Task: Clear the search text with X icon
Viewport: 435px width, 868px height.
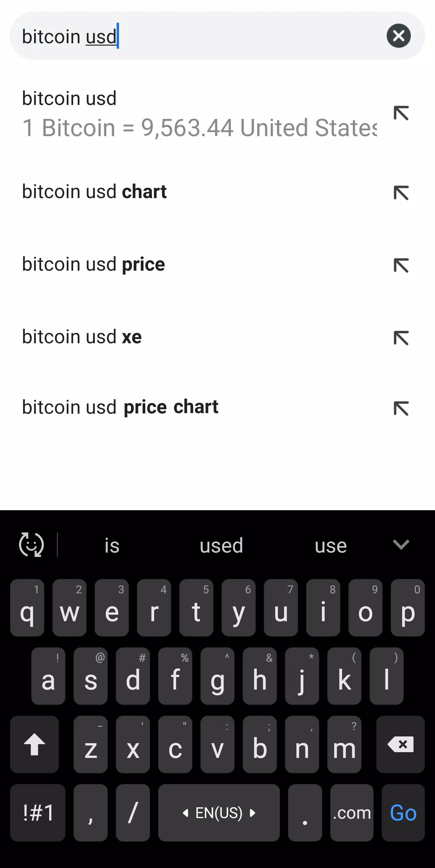Action: point(398,36)
